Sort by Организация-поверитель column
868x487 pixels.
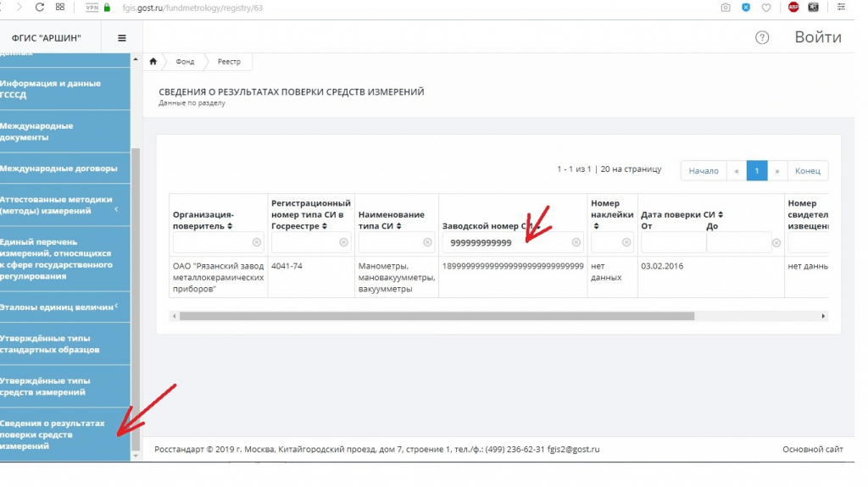[x=230, y=226]
